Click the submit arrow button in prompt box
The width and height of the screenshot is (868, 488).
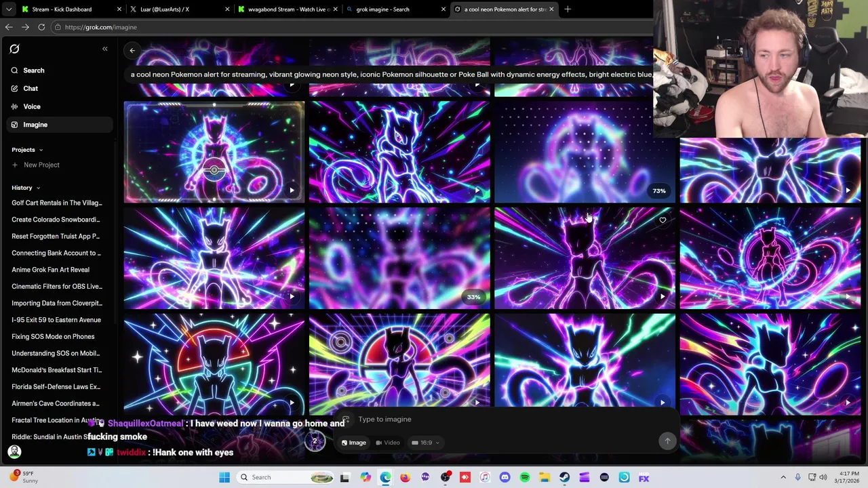coord(667,441)
